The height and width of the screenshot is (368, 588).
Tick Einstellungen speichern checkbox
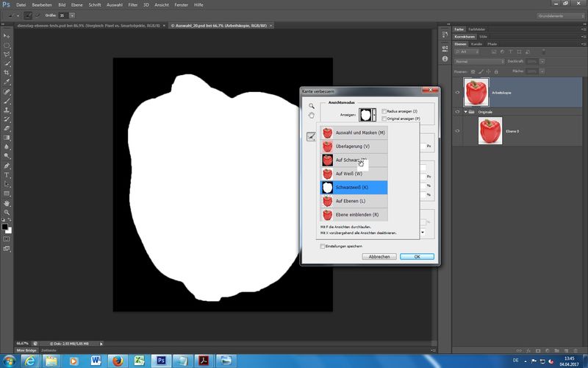(323, 247)
